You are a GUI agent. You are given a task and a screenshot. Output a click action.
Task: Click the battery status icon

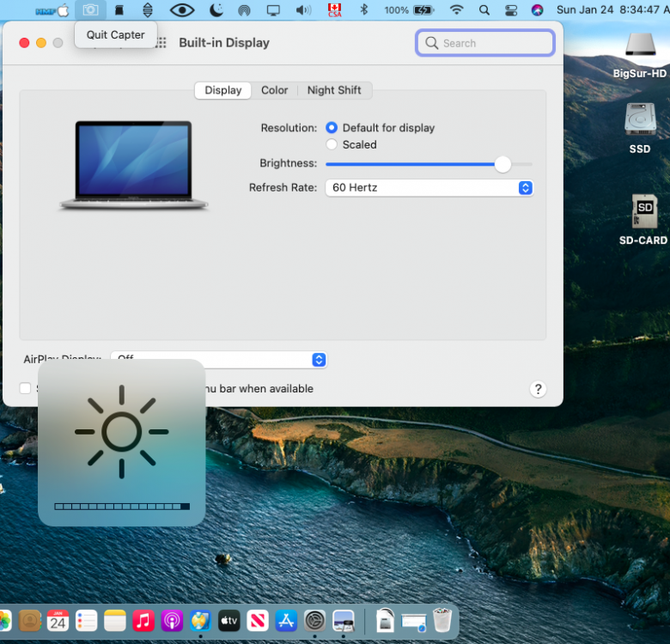coord(423,10)
